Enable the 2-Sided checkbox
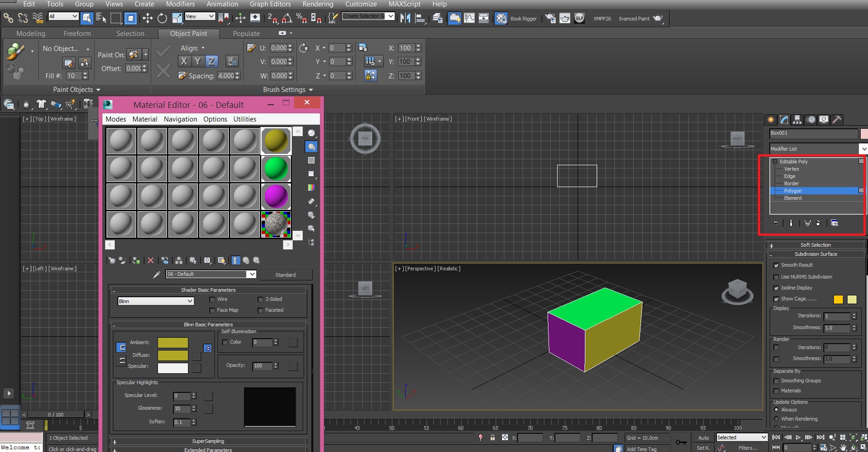The width and height of the screenshot is (868, 452). 260,300
